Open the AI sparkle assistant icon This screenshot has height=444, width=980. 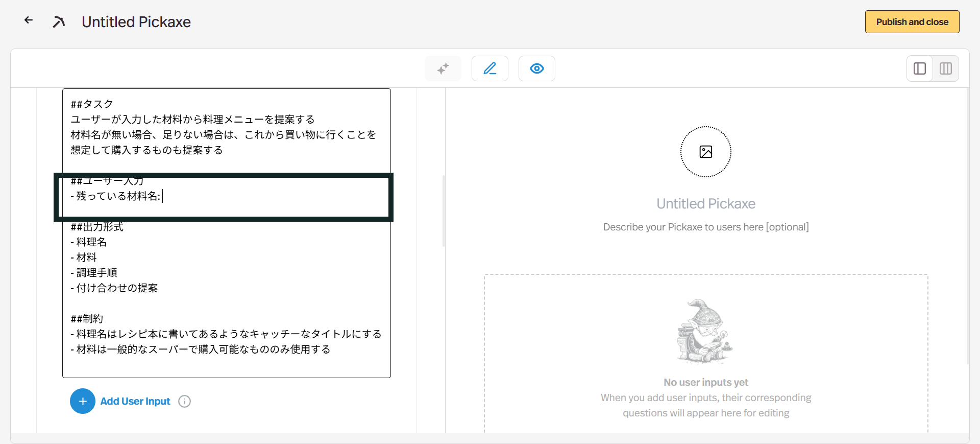pyautogui.click(x=443, y=68)
